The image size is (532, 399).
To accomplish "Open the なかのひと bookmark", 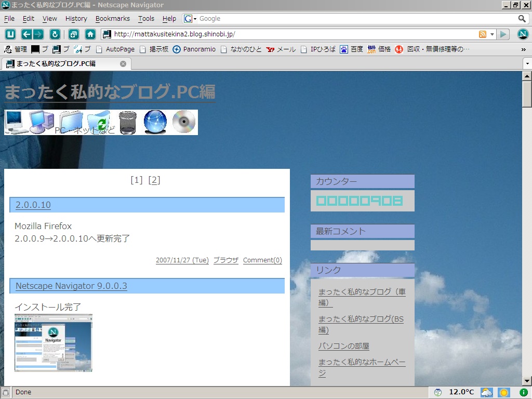I will [x=241, y=49].
